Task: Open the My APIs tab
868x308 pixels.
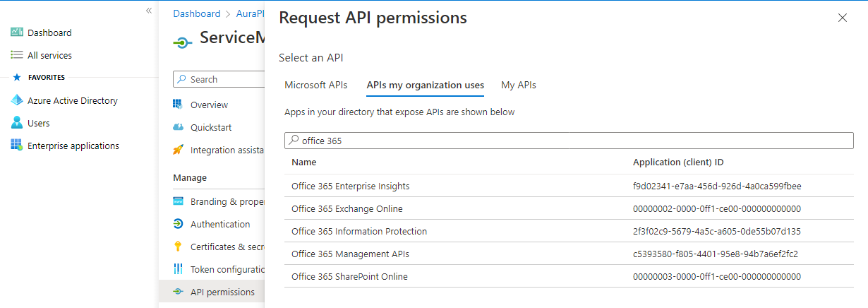Action: tap(519, 85)
